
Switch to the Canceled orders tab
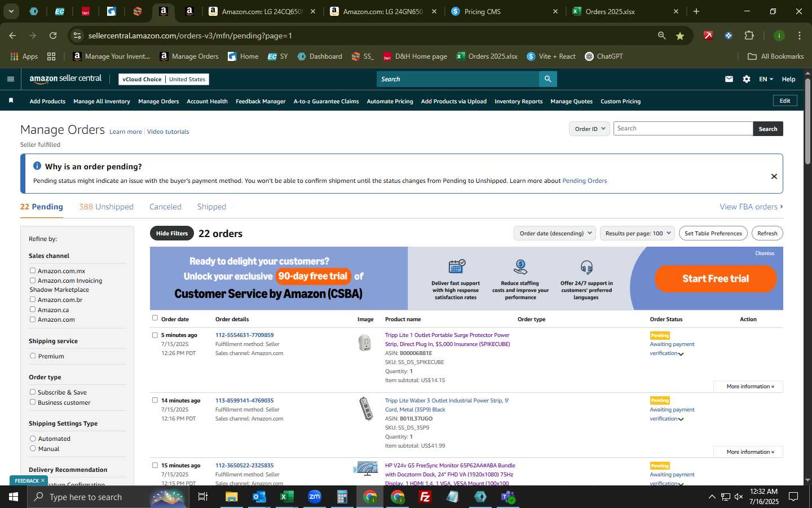[165, 207]
